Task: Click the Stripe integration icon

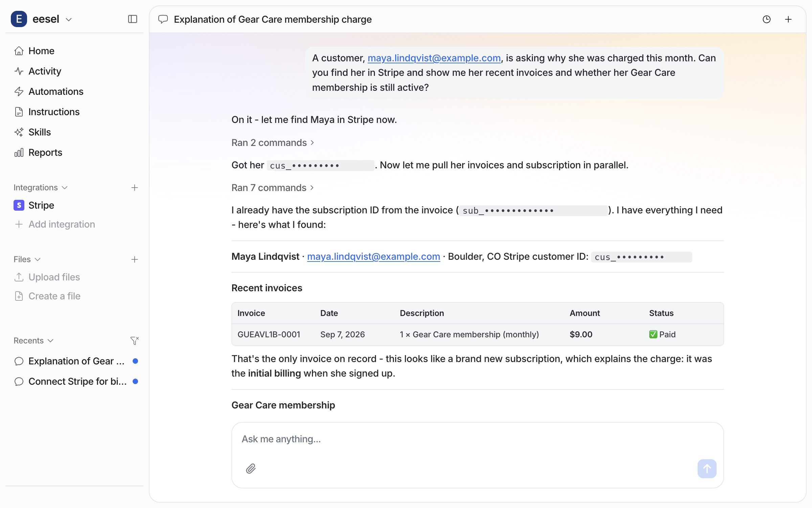Action: tap(19, 205)
